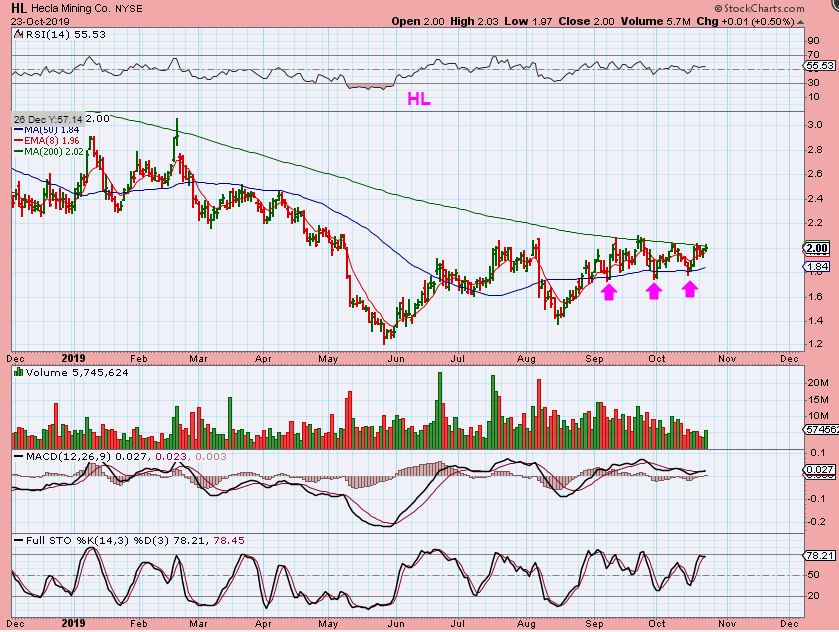Click the 10M volume axis label

coord(818,415)
